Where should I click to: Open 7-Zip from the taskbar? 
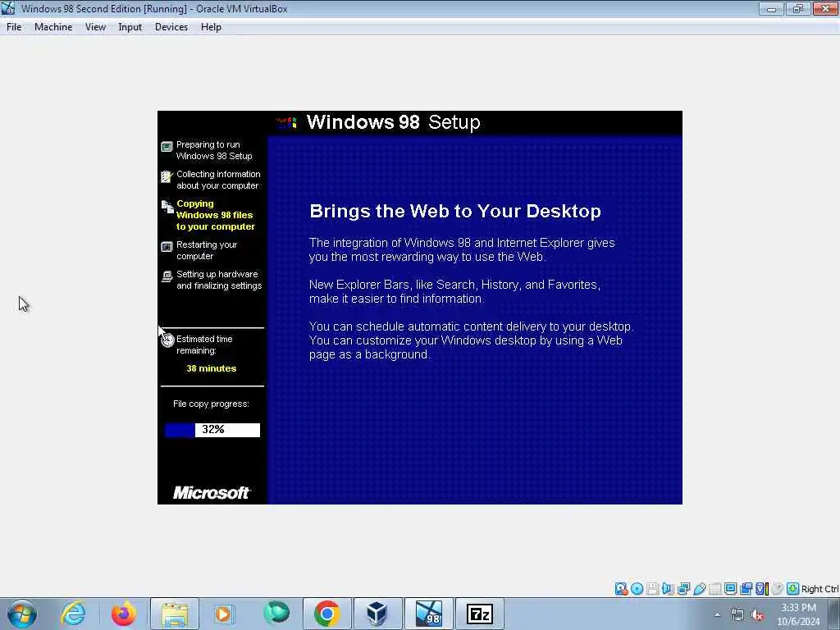[x=479, y=614]
